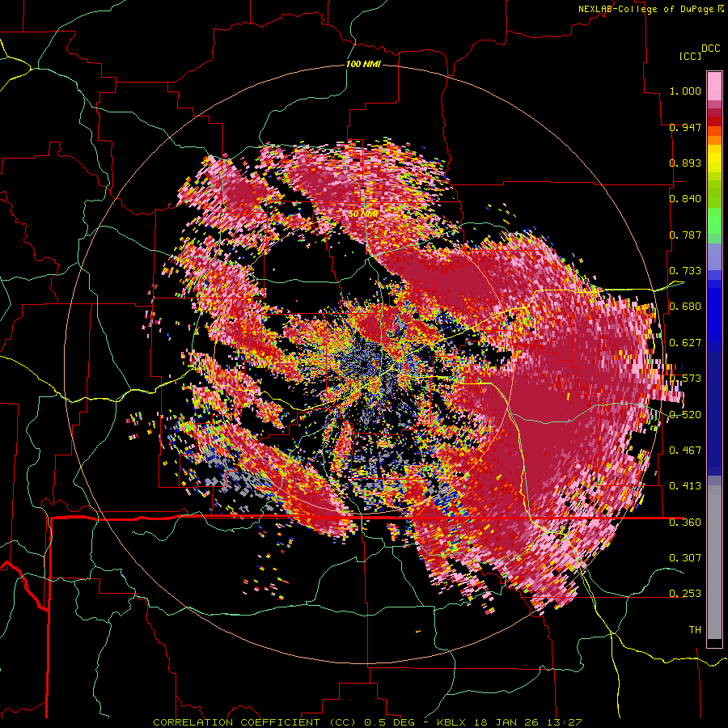The width and height of the screenshot is (728, 728).
Task: Select the 0.733 scale label
Action: click(x=685, y=271)
